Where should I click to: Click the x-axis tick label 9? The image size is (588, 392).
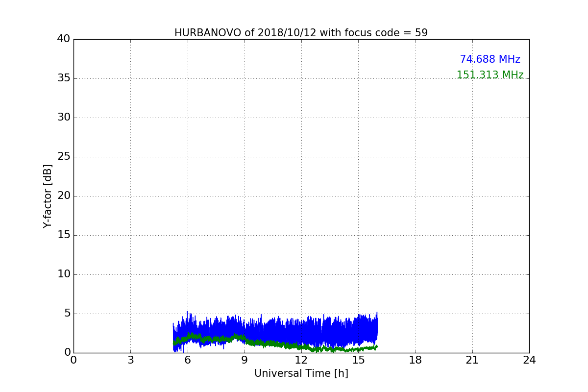point(245,360)
